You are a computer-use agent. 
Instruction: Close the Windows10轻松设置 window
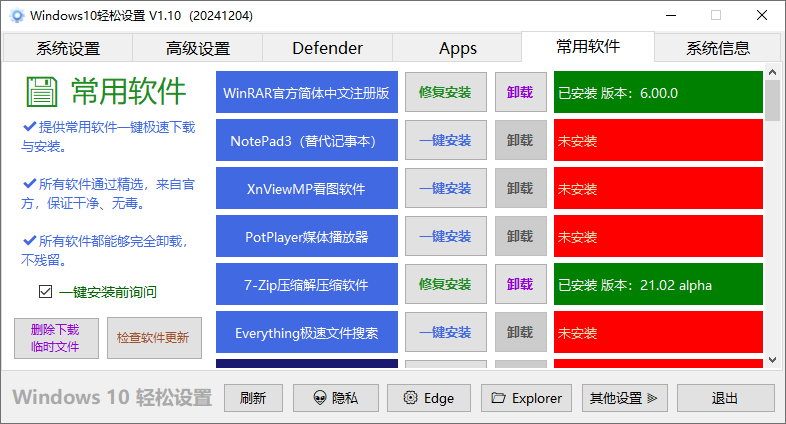[762, 16]
